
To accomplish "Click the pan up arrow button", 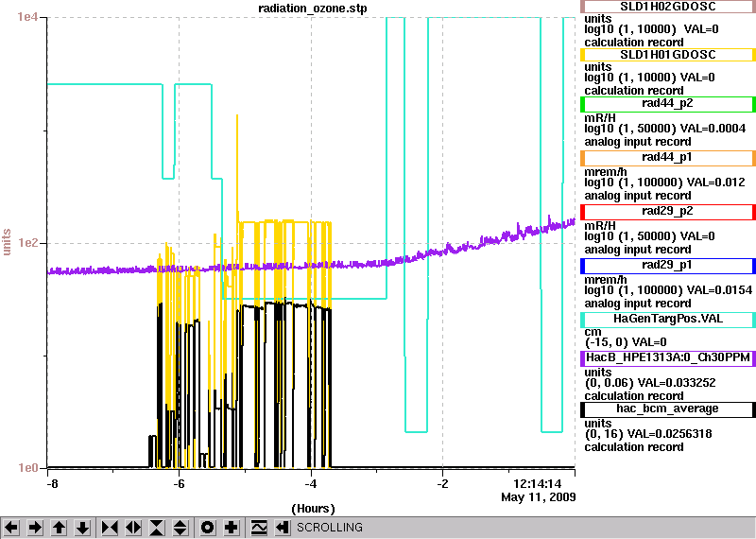I will [x=59, y=528].
